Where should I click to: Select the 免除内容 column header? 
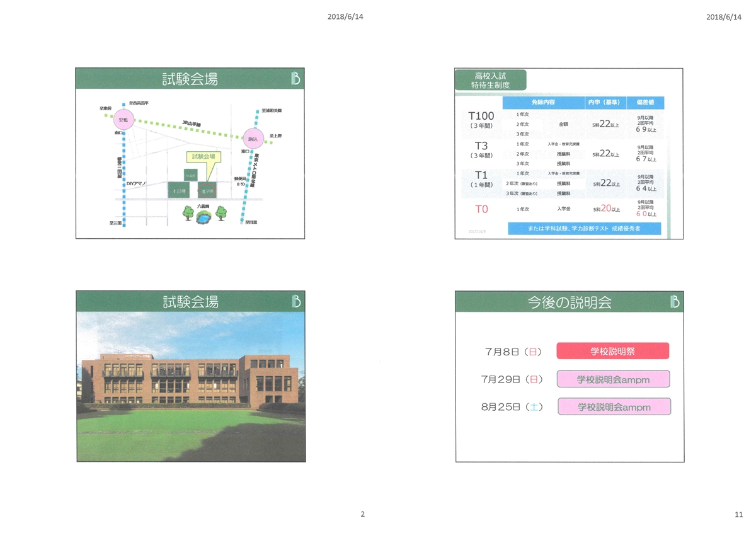pos(543,102)
